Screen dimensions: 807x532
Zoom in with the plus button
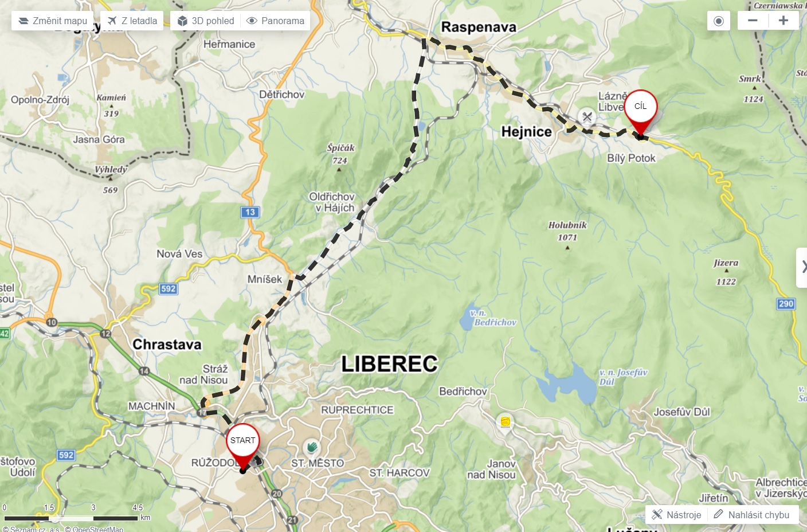click(x=784, y=21)
